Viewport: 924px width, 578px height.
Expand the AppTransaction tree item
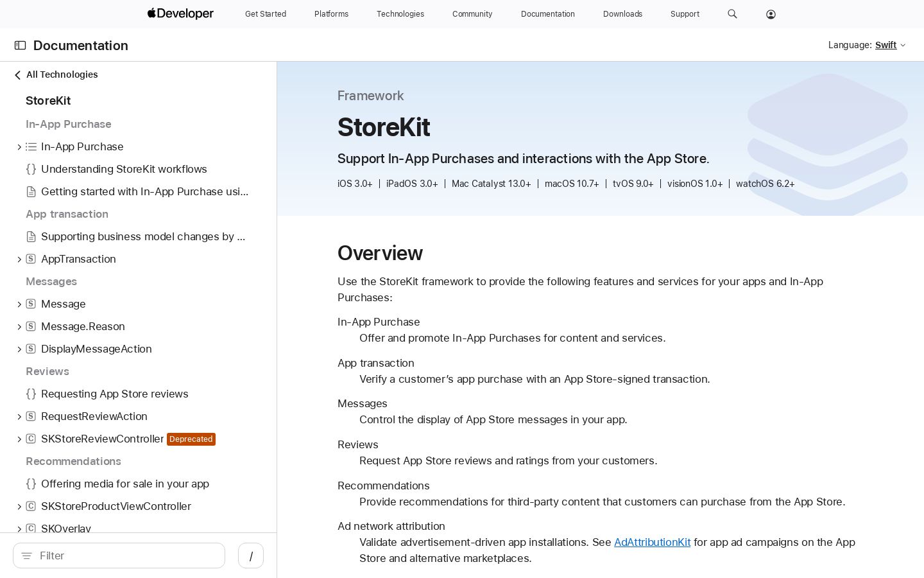click(x=19, y=259)
